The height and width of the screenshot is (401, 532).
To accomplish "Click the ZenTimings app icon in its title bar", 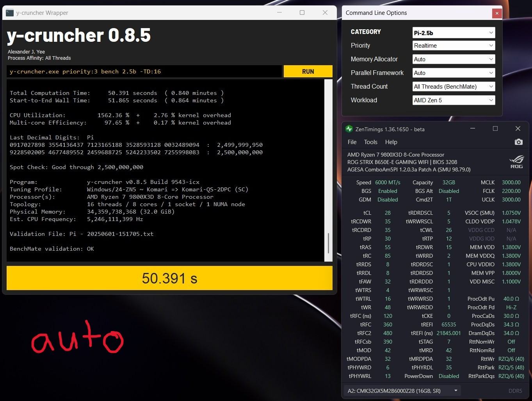I will [349, 129].
